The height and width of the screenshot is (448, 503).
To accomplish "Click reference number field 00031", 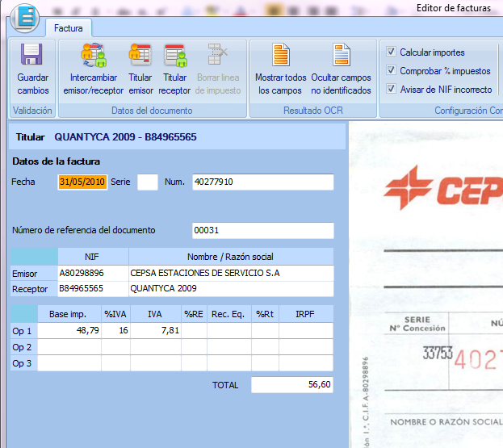I will (263, 230).
